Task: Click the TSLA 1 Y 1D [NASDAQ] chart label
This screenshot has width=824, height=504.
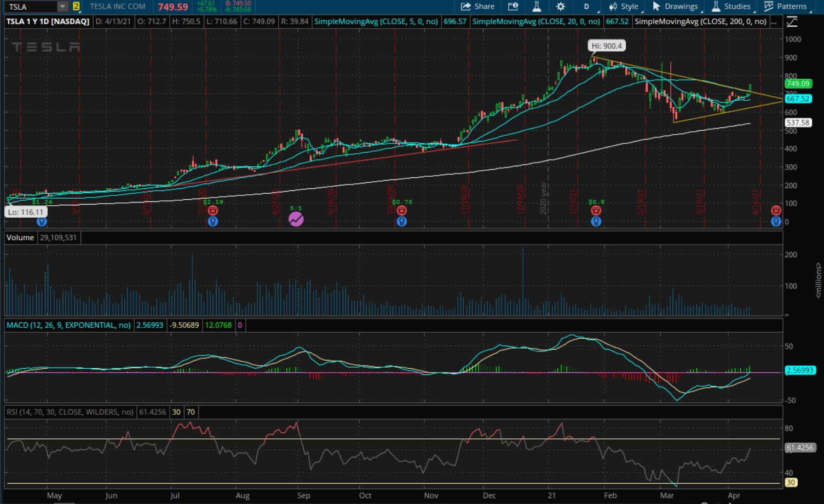Action: coord(48,21)
